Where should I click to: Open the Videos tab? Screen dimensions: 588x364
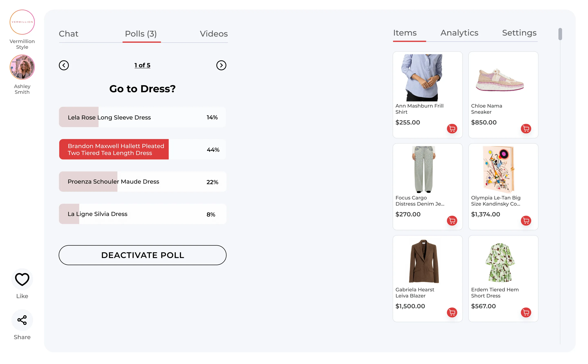click(x=214, y=34)
